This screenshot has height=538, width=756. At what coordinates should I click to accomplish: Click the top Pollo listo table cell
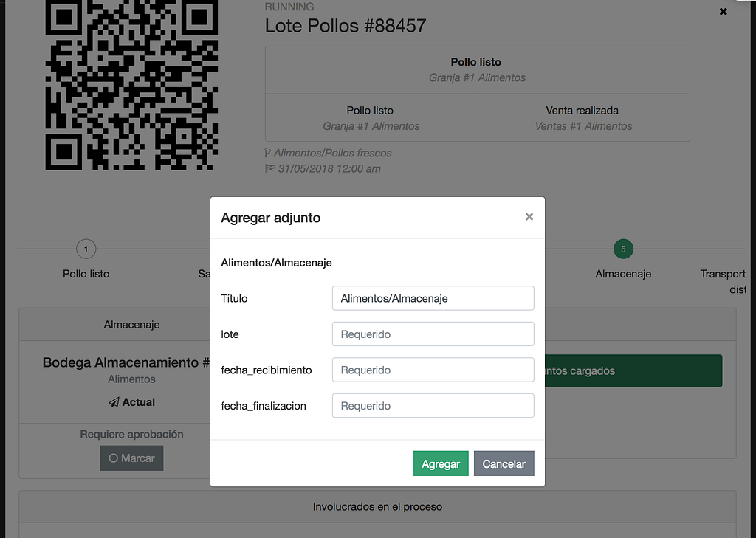[478, 70]
